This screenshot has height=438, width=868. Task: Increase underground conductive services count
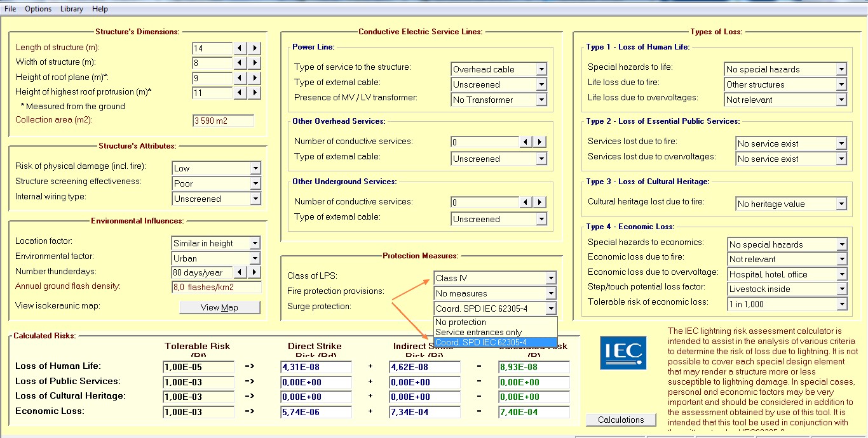click(539, 202)
